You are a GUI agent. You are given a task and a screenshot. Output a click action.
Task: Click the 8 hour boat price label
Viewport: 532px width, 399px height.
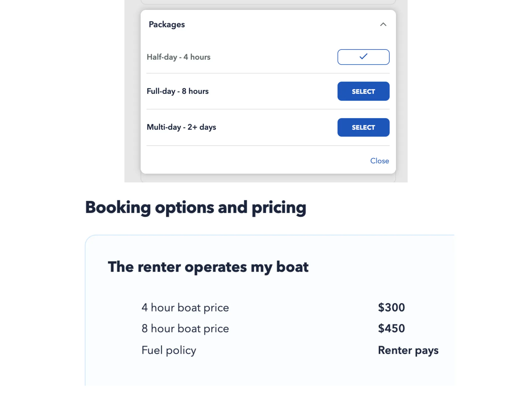pos(185,329)
